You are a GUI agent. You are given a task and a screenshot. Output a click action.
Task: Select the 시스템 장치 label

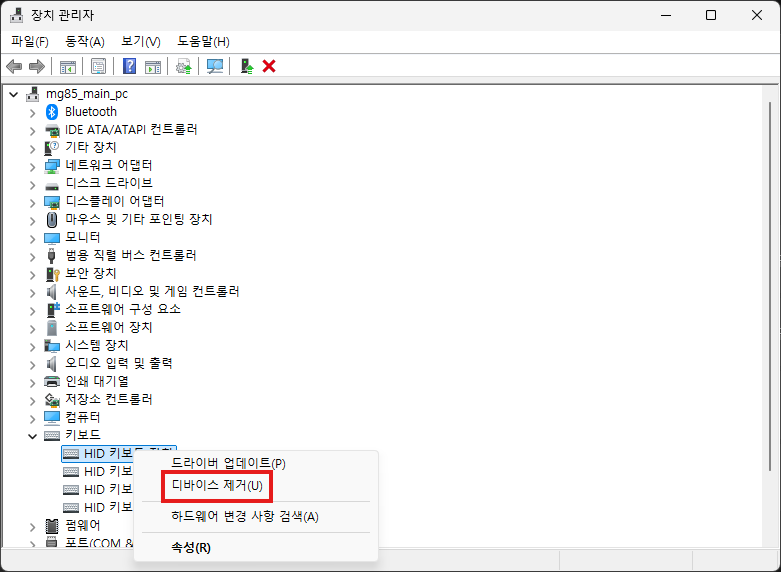(x=97, y=345)
